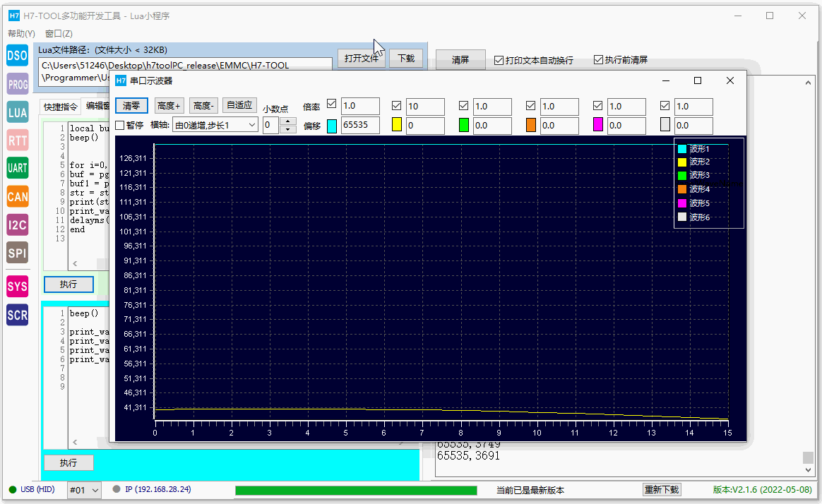Maximize the serial oscilloscope window
This screenshot has height=504, width=822.
point(697,80)
